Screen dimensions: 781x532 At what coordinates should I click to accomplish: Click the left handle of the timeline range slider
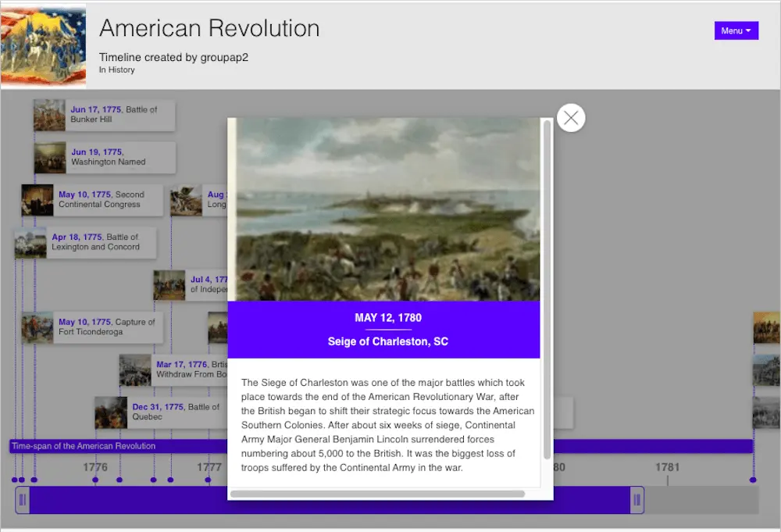[x=23, y=500]
